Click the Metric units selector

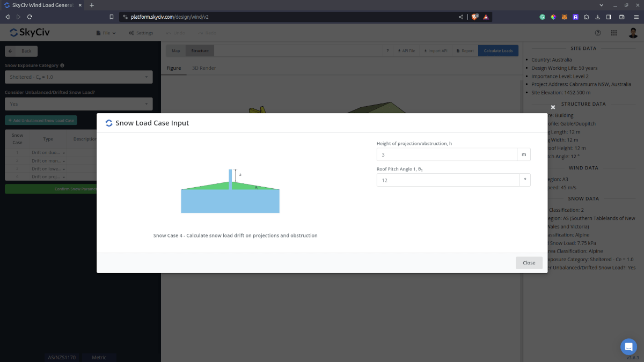pos(99,357)
